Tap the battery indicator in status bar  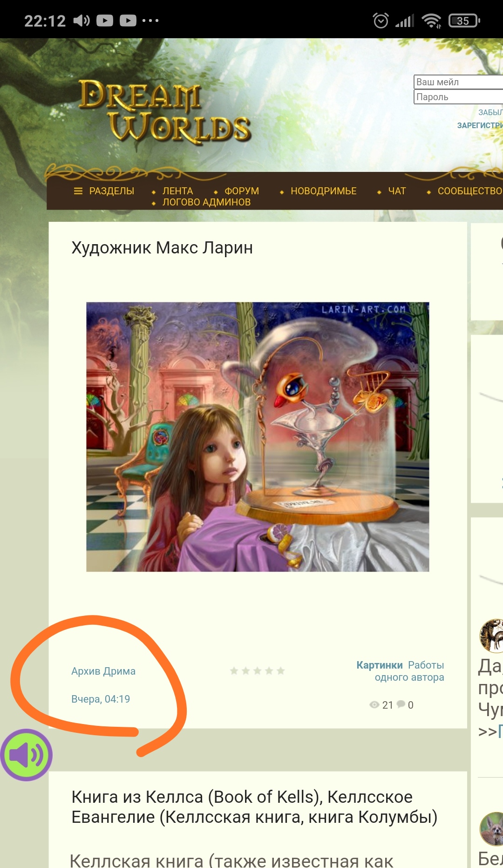point(464,21)
